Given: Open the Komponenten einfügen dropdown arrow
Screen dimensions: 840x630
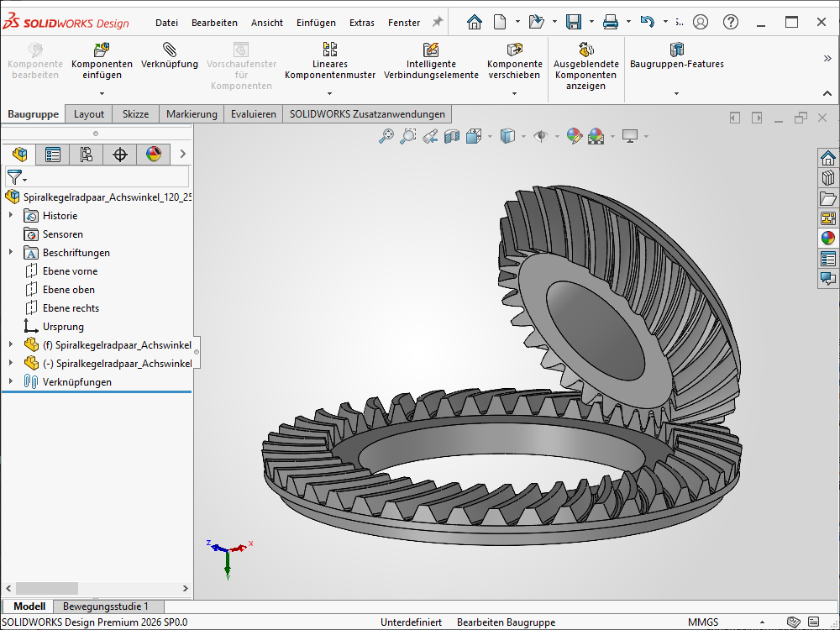Looking at the screenshot, I should click(x=102, y=93).
